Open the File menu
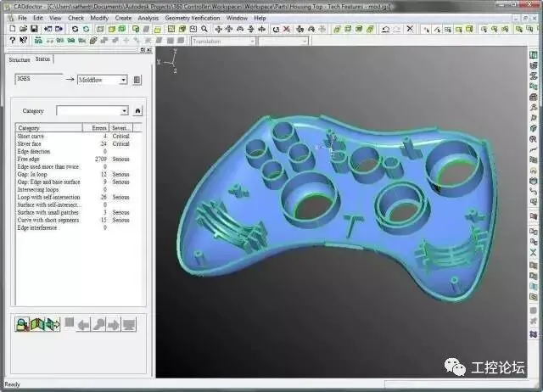Image resolution: width=543 pixels, height=392 pixels. [x=22, y=18]
